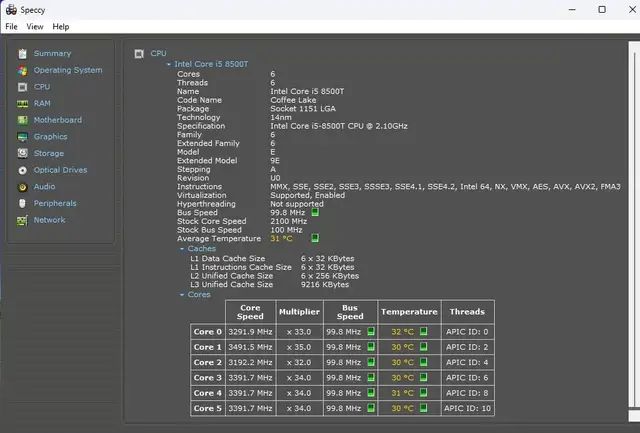Click the x 32.0 multiplier cell
The image size is (640, 433).
click(x=299, y=362)
